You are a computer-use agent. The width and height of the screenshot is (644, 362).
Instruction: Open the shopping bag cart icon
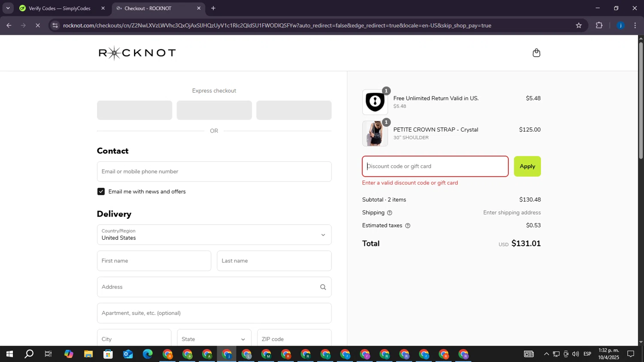click(536, 53)
